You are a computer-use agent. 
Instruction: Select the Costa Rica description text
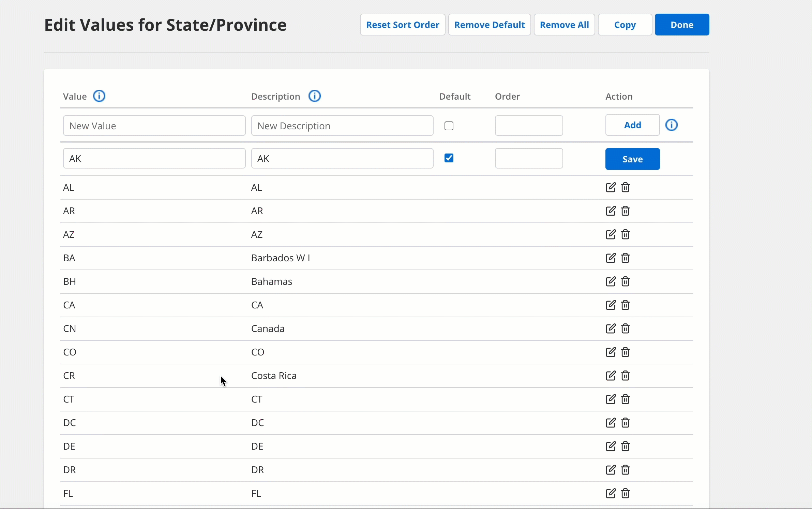coord(274,376)
